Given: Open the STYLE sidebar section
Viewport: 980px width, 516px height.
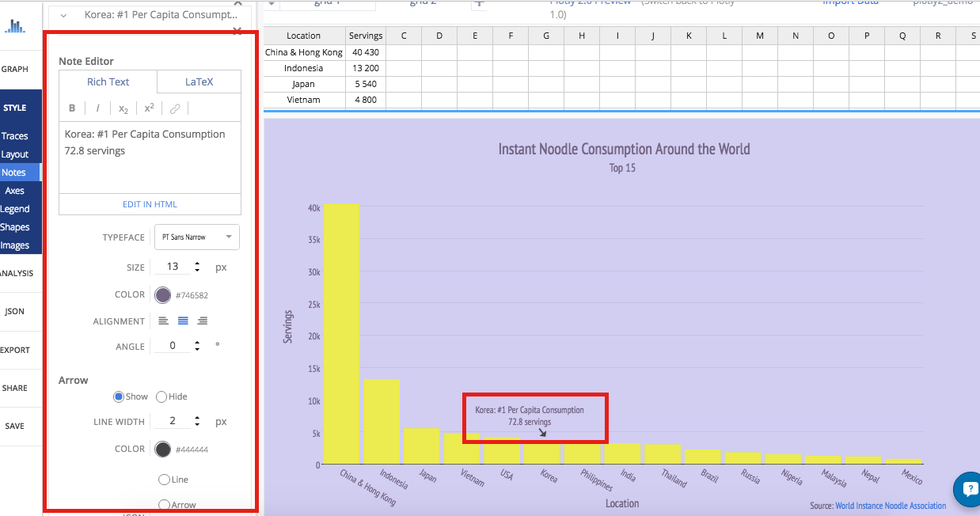Looking at the screenshot, I should tap(14, 108).
